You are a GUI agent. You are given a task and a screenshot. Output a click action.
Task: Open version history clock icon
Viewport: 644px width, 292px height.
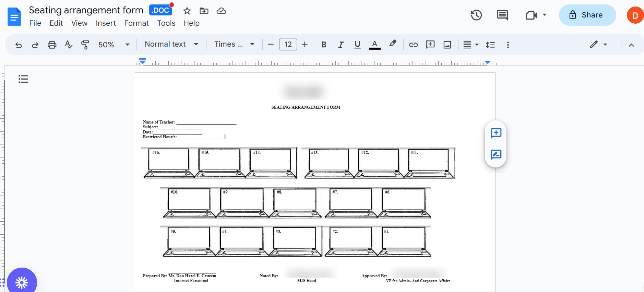476,15
